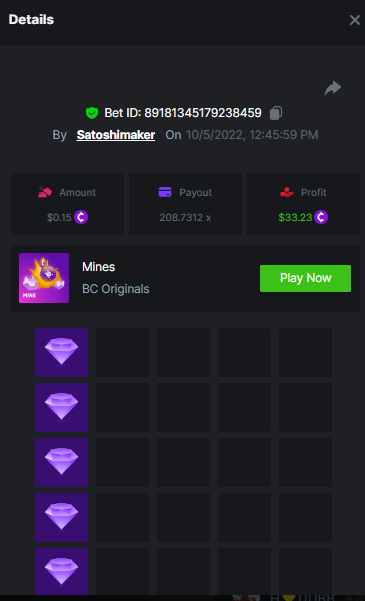The width and height of the screenshot is (365, 601).
Task: Click the empty top-right grid tile
Action: [305, 352]
